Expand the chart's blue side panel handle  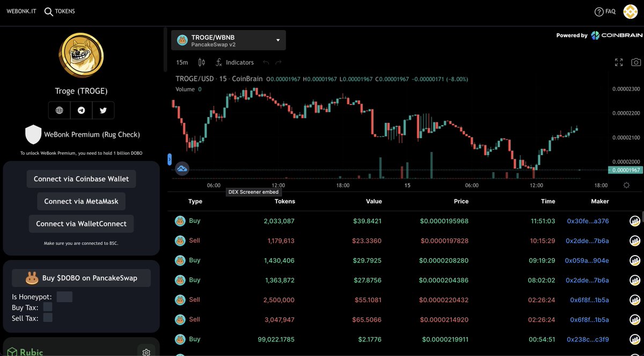170,159
